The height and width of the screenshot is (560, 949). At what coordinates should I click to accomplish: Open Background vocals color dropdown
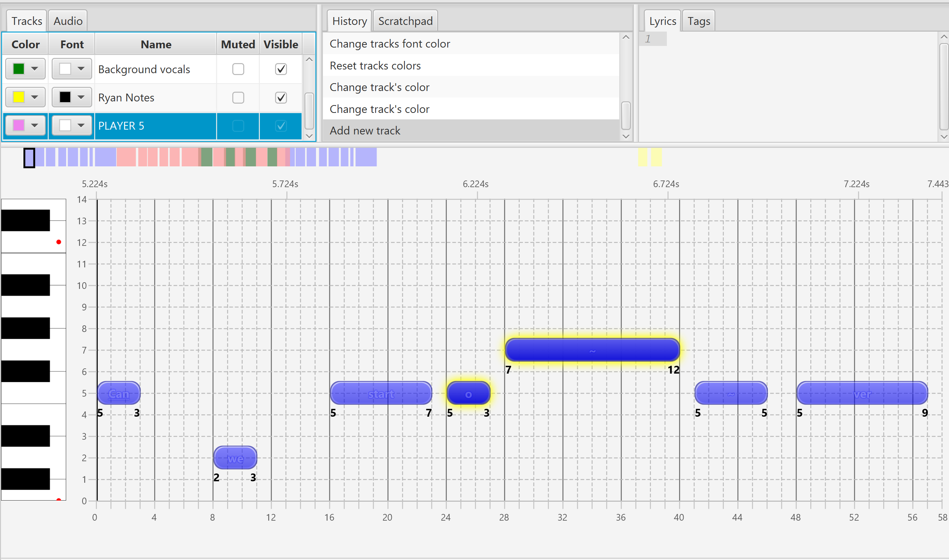34,69
